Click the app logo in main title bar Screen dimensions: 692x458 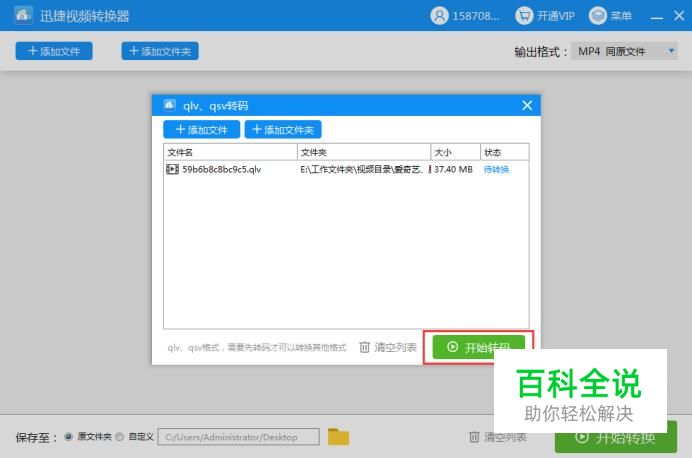click(x=23, y=15)
